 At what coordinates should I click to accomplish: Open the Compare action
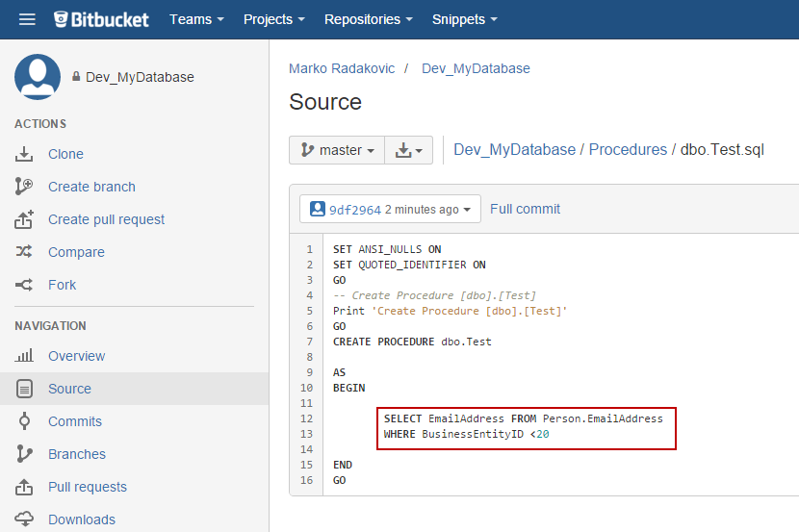pyautogui.click(x=76, y=252)
